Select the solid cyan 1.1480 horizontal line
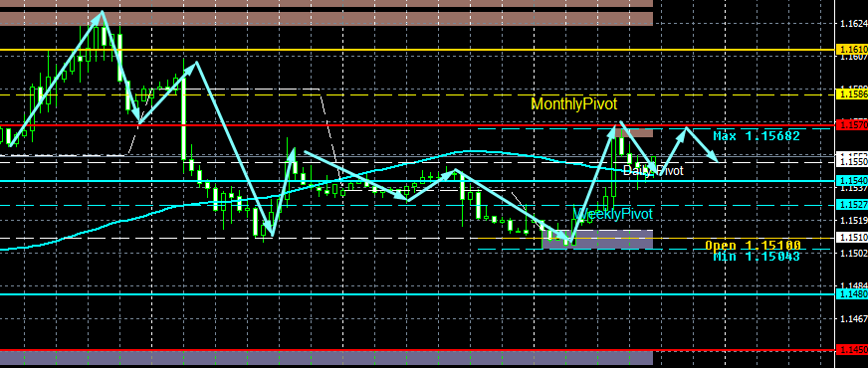This screenshot has width=868, height=368. (x=418, y=293)
